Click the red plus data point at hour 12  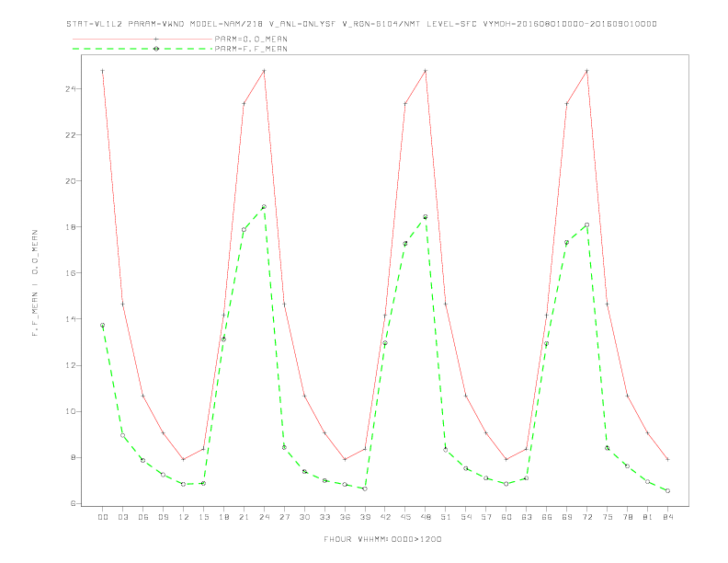tap(184, 459)
